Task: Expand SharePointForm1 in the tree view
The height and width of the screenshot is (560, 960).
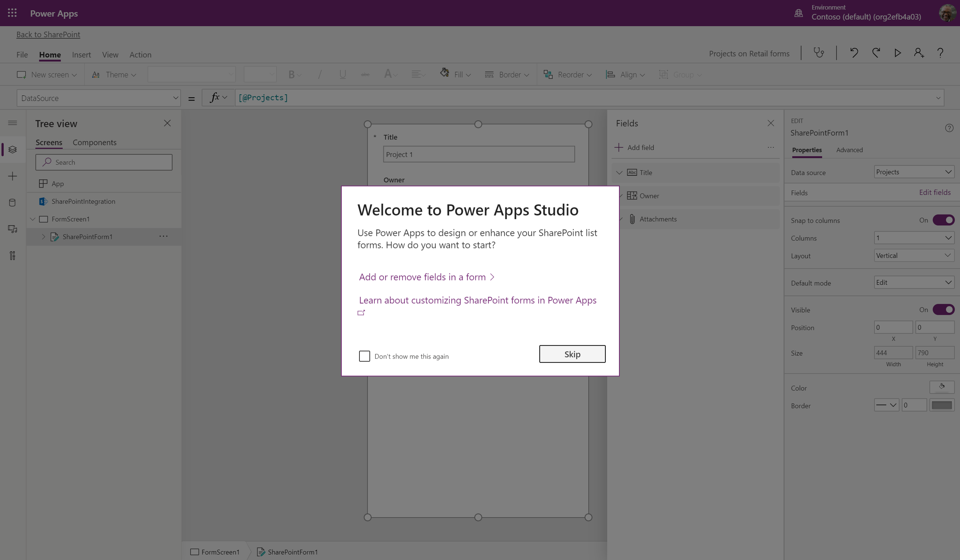Action: (43, 237)
